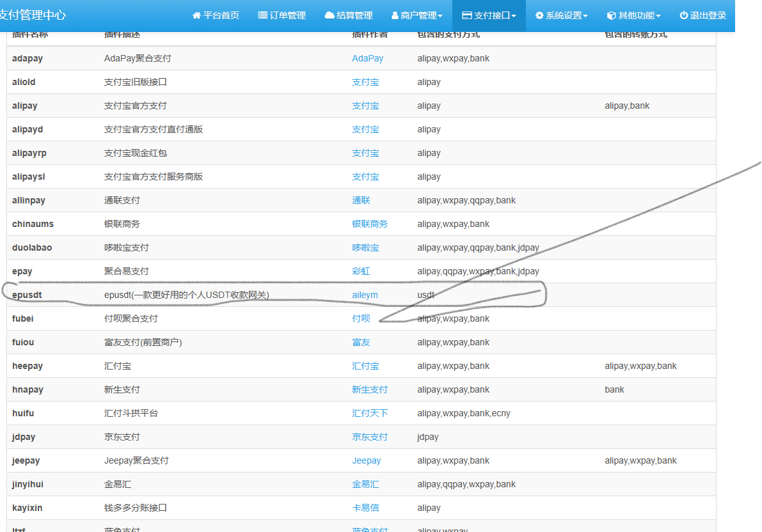This screenshot has width=762, height=532.
Task: Expand the 商户管理 dropdown menu
Action: click(417, 15)
